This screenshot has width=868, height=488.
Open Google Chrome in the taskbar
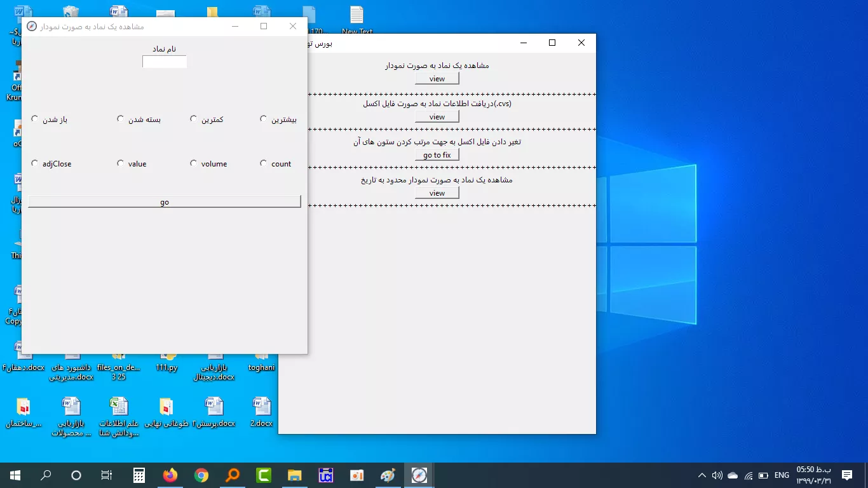pyautogui.click(x=201, y=475)
